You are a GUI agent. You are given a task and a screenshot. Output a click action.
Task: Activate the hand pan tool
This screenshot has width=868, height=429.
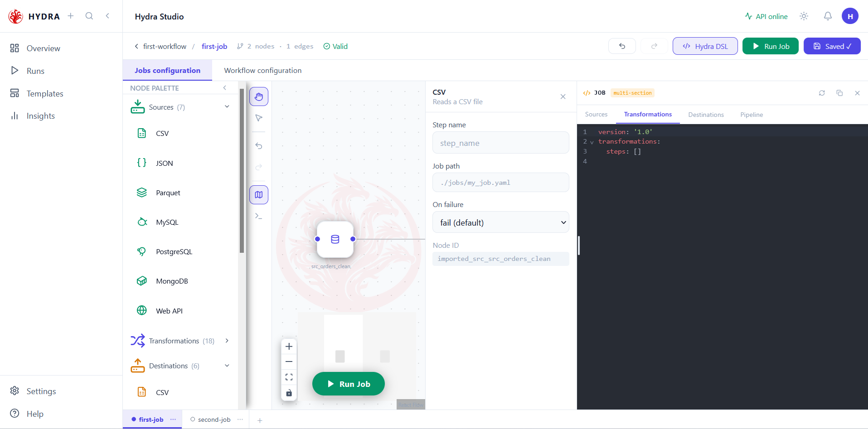tap(259, 96)
